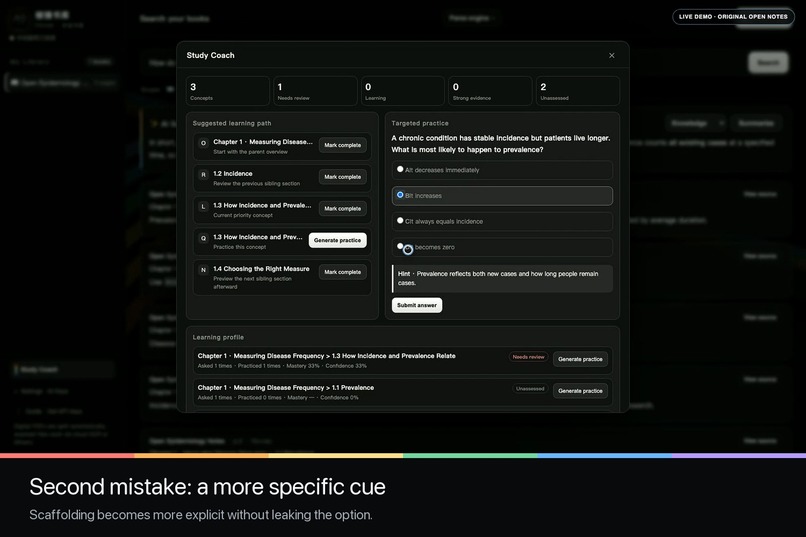Click the Hint text about prevalence
Screen dimensions: 806x537
point(502,279)
